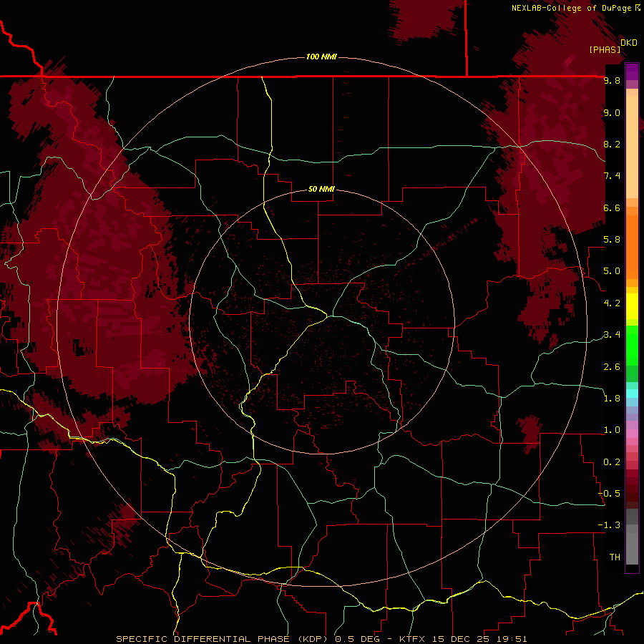The height and width of the screenshot is (644, 644).
Task: Click the 6.6 legend value
Action: tap(612, 208)
